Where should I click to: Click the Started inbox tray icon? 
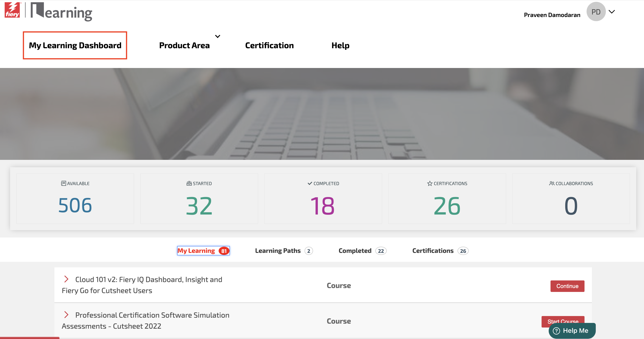click(x=189, y=183)
